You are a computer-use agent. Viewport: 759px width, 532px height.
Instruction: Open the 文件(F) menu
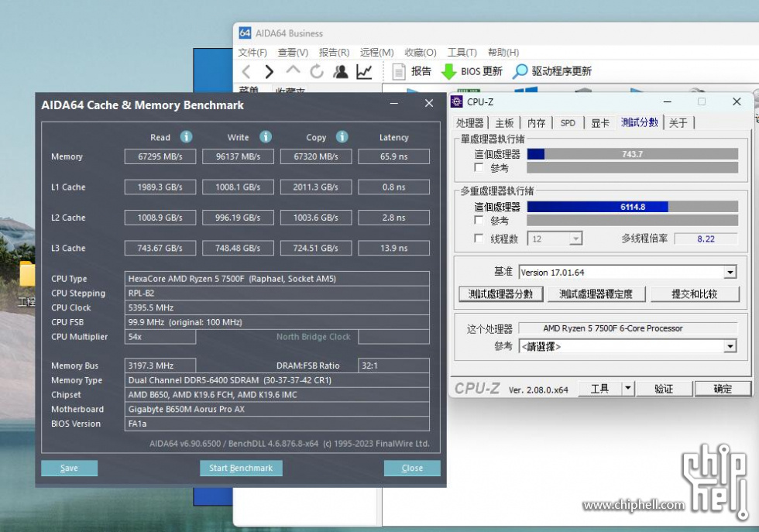pos(252,53)
